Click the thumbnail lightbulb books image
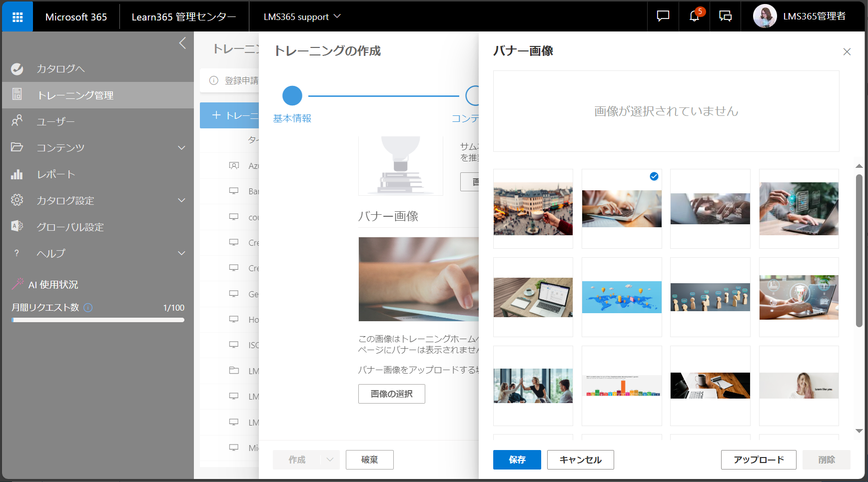Image resolution: width=868 pixels, height=482 pixels. 401,165
